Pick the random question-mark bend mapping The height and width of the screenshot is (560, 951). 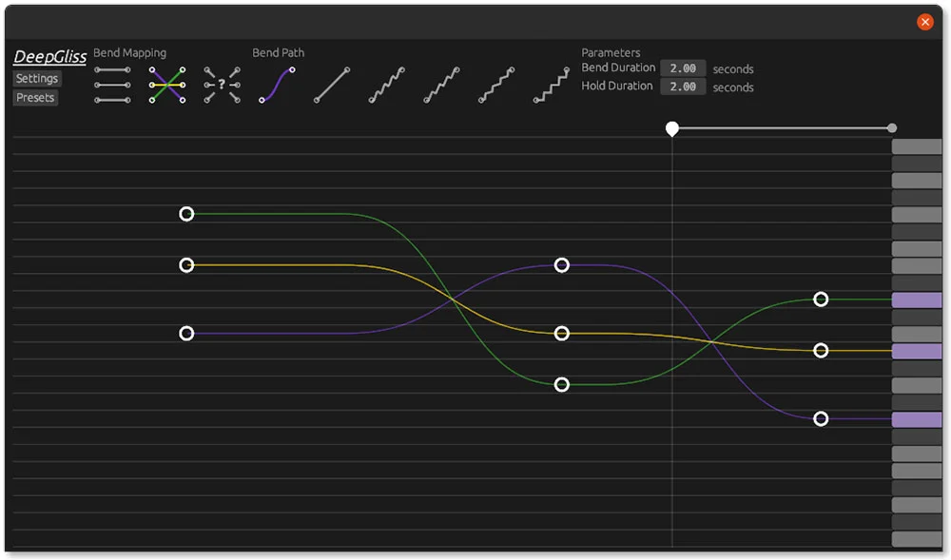tap(222, 85)
